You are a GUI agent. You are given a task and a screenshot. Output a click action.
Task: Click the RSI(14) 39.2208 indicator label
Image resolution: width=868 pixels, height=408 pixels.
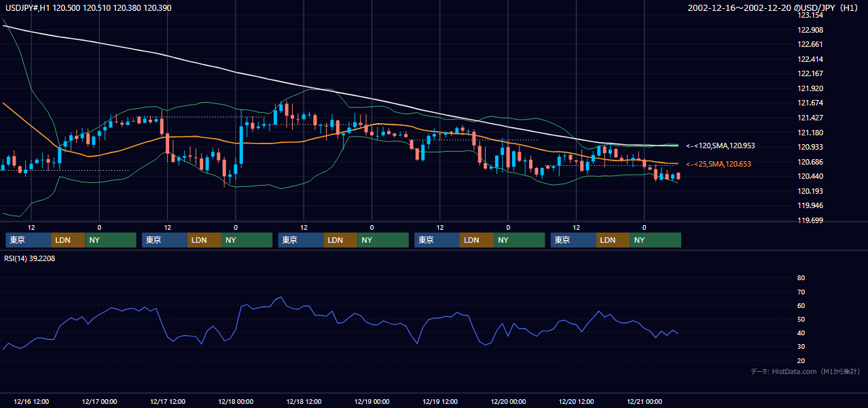point(29,258)
